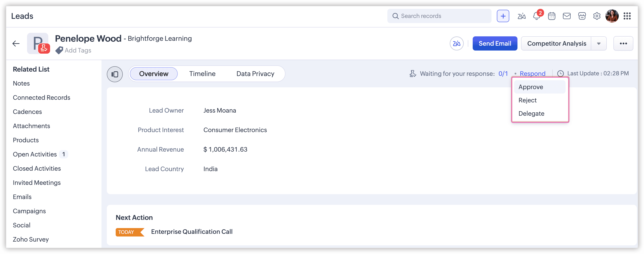This screenshot has height=254, width=644.
Task: Open Social in Related List
Action: pyautogui.click(x=21, y=225)
